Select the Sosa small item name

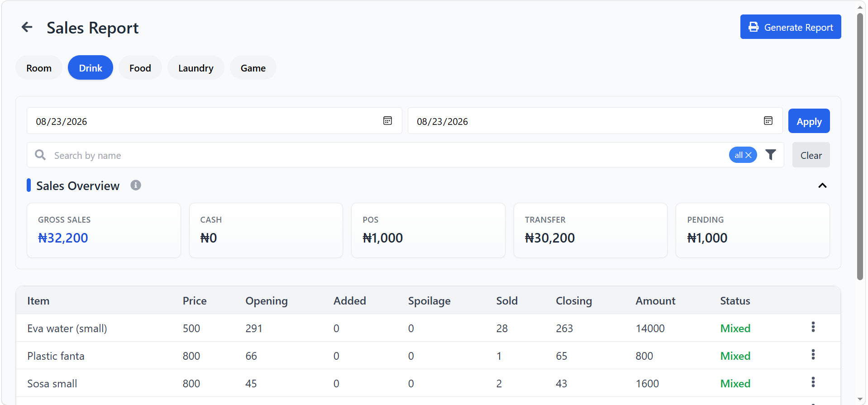(52, 384)
